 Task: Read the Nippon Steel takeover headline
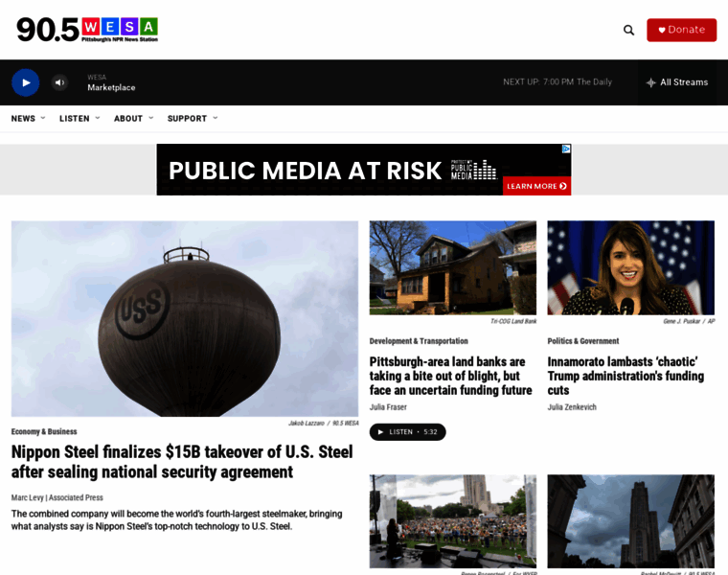(182, 462)
